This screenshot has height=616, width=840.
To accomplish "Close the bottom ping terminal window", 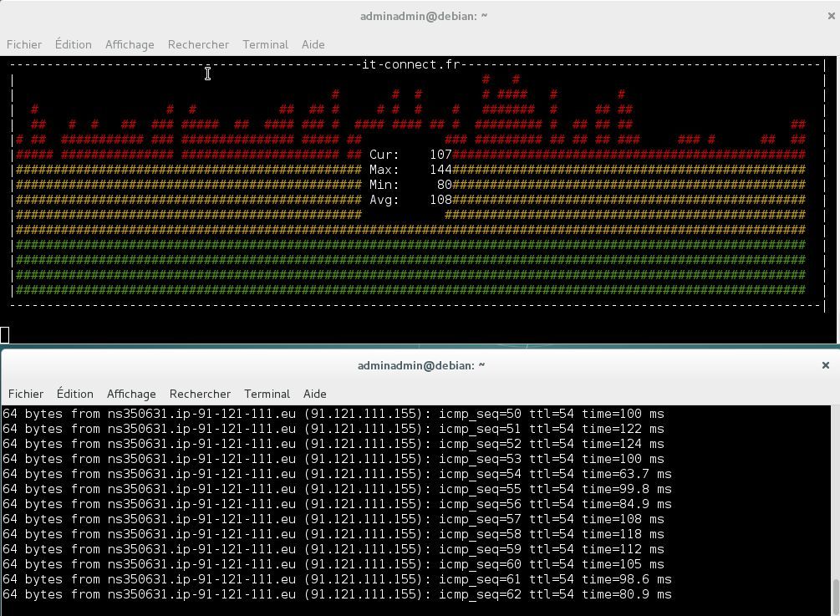I will click(825, 365).
